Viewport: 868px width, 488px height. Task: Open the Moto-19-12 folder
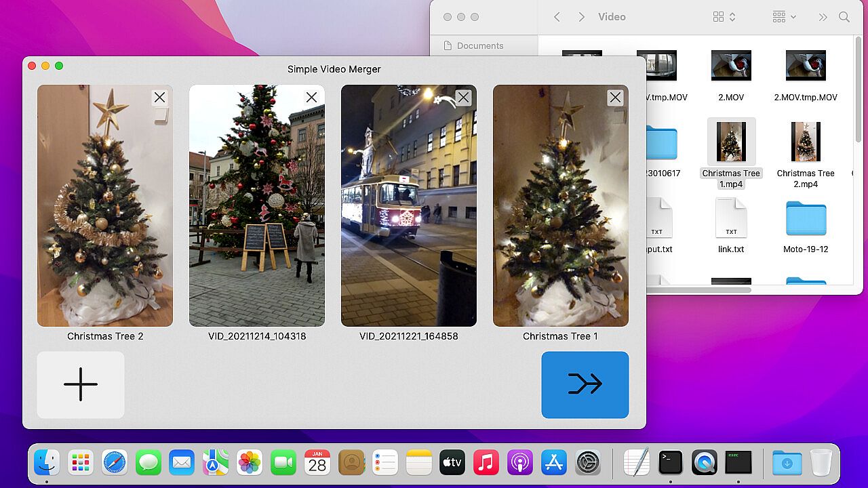tap(806, 218)
